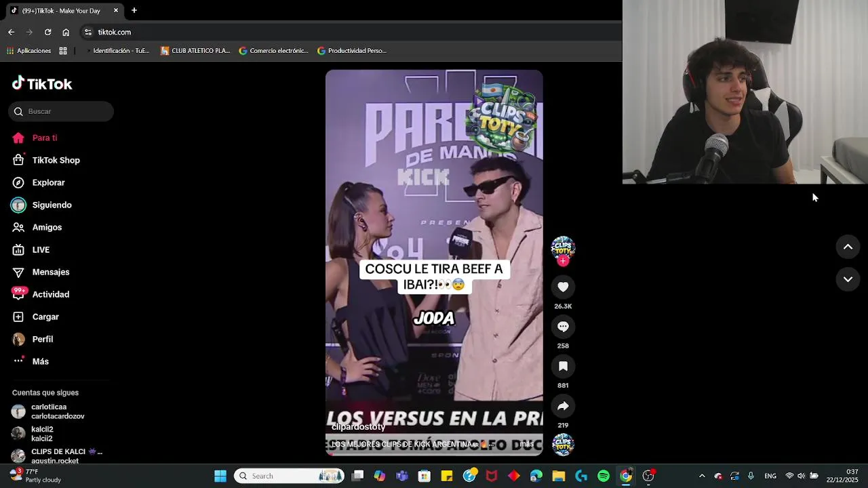Screen dimensions: 868x488
Task: Open Spotify from the taskbar
Action: pos(604,476)
